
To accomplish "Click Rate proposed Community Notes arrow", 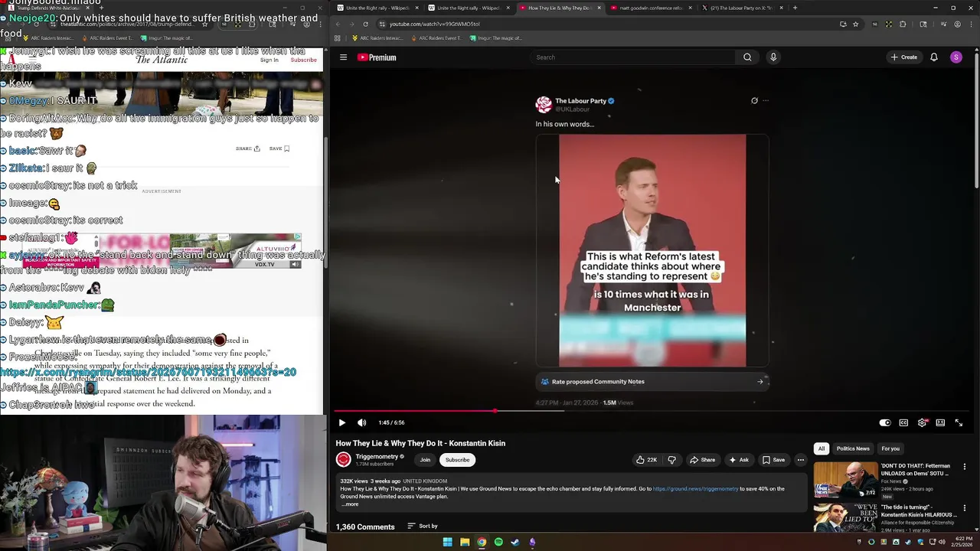I will click(x=759, y=381).
